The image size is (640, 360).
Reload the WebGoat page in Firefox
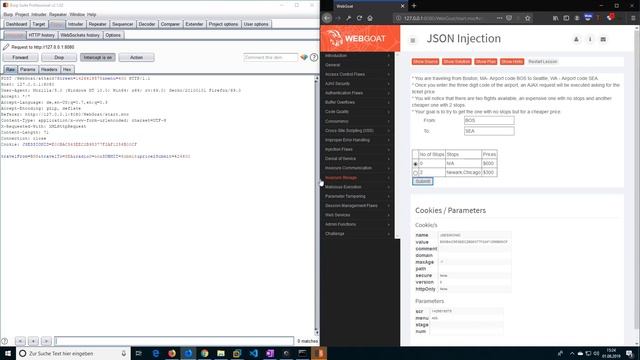(359, 18)
